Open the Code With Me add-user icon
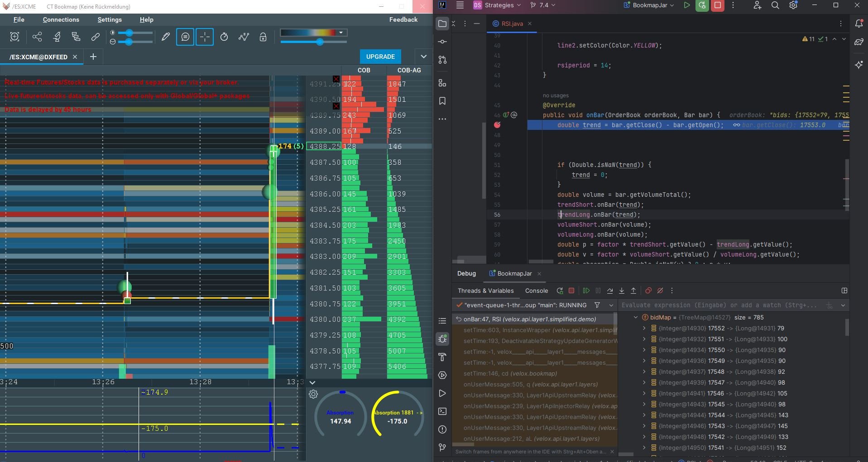Image resolution: width=868 pixels, height=462 pixels. pyautogui.click(x=757, y=5)
